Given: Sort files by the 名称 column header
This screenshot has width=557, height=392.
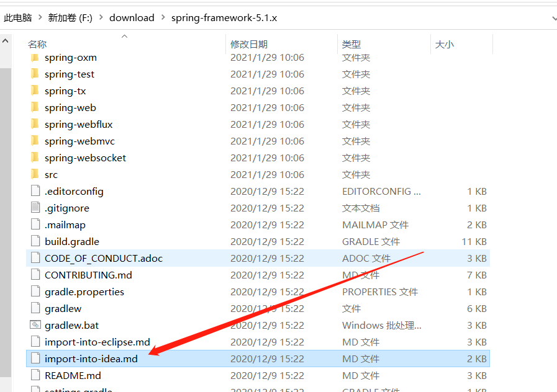Looking at the screenshot, I should pos(37,44).
